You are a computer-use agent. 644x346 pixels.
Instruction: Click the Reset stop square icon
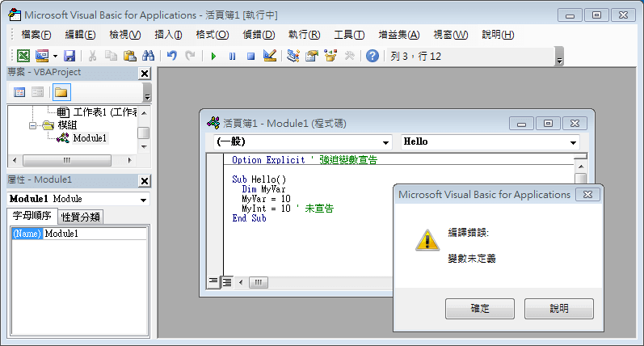(250, 56)
